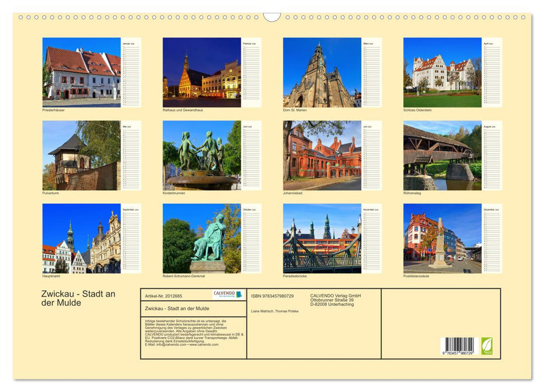Select the Hauptmarkt caption label
The height and width of the screenshot is (392, 544).
[51, 275]
